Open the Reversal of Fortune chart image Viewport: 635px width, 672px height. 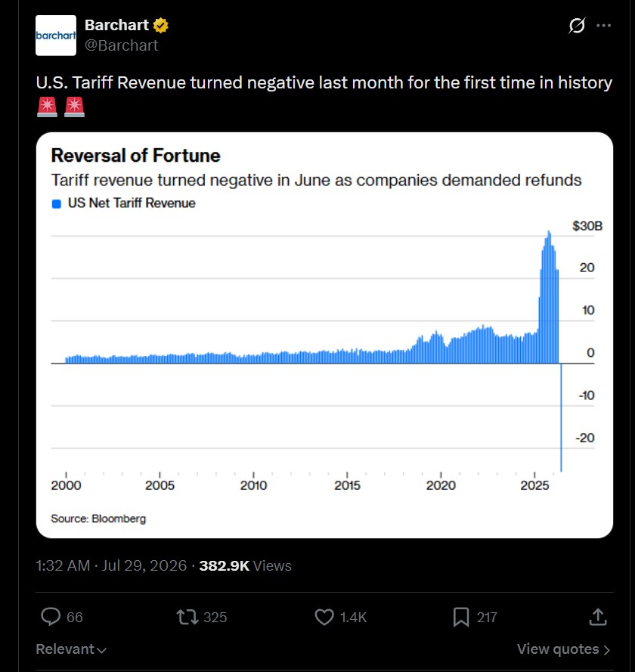point(324,335)
